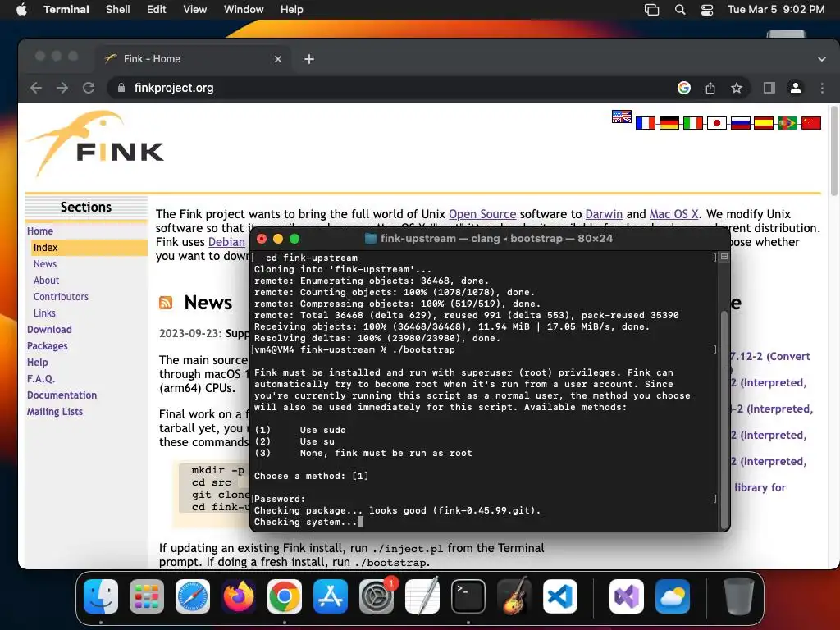
Task: Open Terminal icon in the Dock
Action: click(x=468, y=596)
